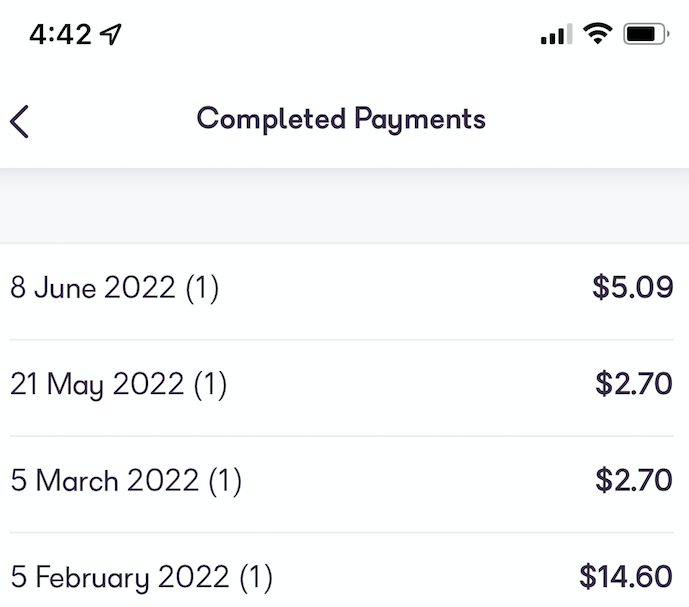Tap the (1) count beside 5 February 2022
689x607 pixels.
tap(255, 577)
